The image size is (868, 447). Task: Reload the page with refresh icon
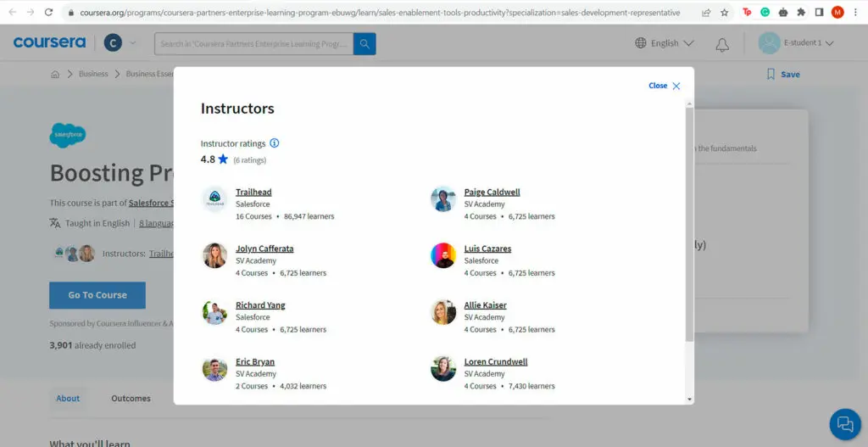48,12
